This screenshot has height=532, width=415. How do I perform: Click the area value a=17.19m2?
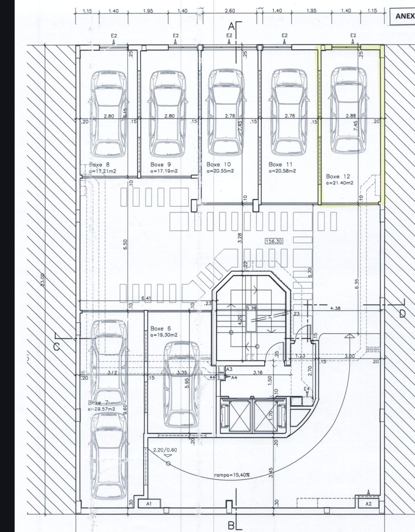(164, 171)
